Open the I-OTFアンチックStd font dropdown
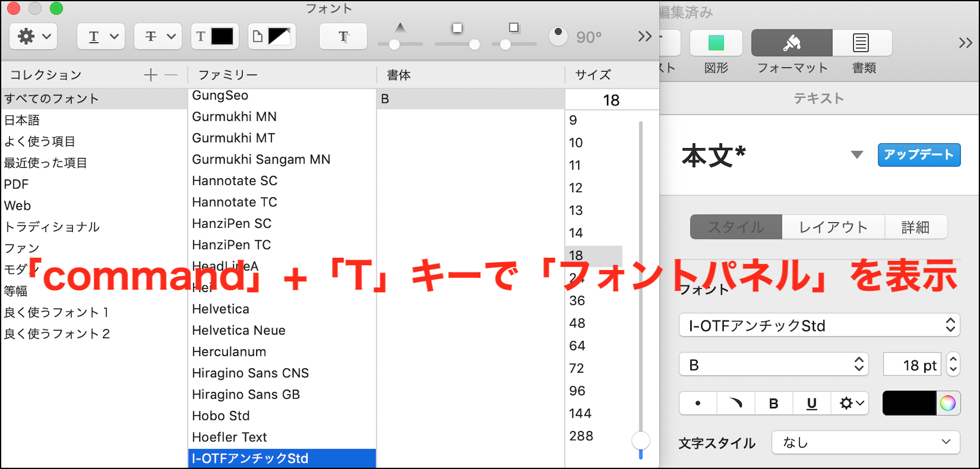 pyautogui.click(x=819, y=325)
